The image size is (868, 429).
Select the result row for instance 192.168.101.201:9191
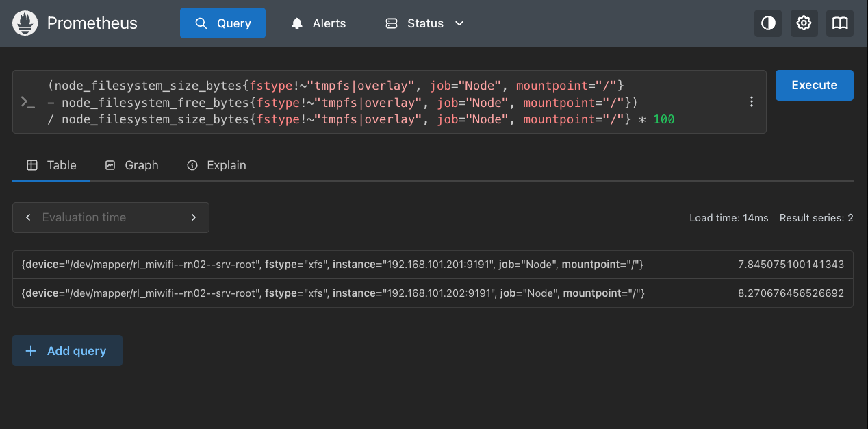(433, 265)
